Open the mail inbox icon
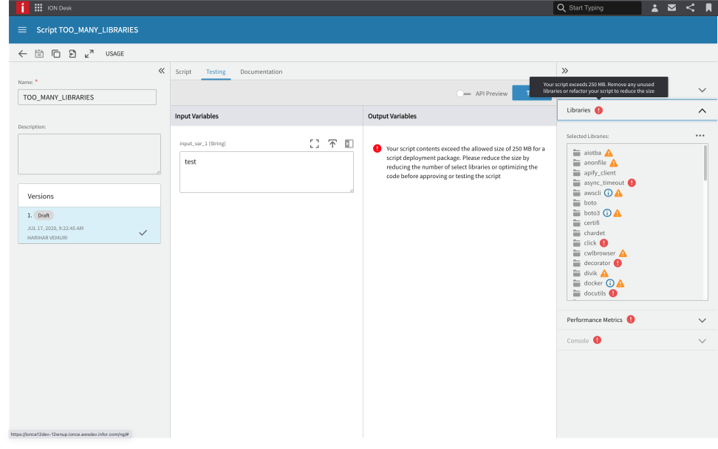Screen dimensions: 718x449 [672, 8]
